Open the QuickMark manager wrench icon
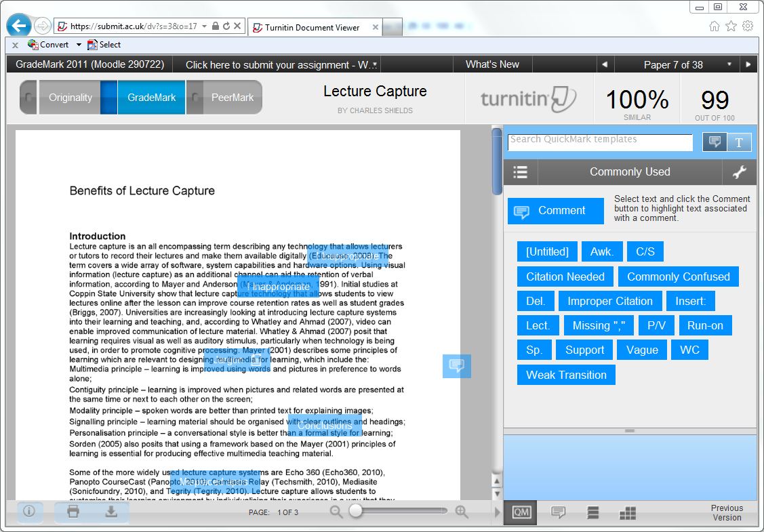 tap(740, 172)
